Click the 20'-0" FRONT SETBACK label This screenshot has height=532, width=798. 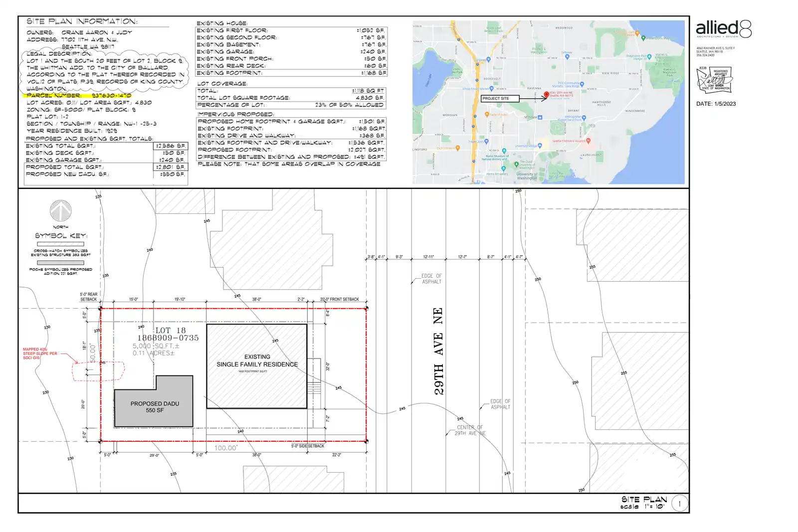(340, 300)
